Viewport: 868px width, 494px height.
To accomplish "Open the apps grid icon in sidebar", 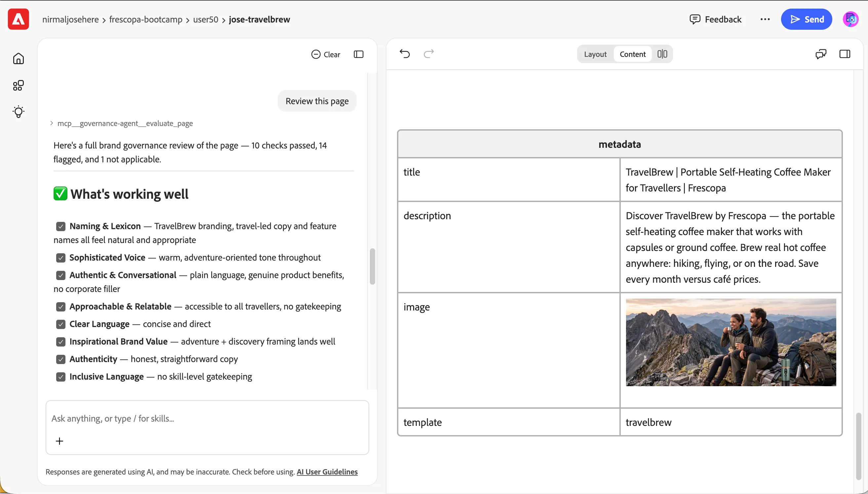I will 18,85.
